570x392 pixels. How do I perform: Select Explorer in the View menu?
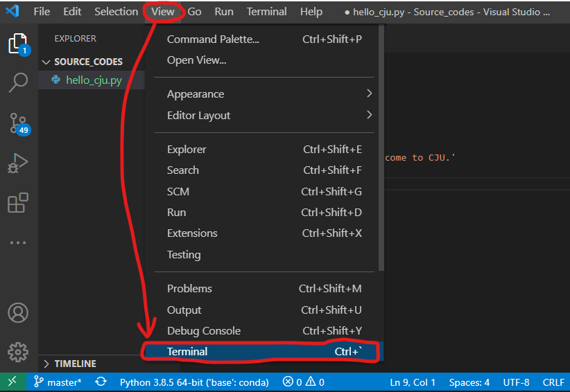(264, 150)
